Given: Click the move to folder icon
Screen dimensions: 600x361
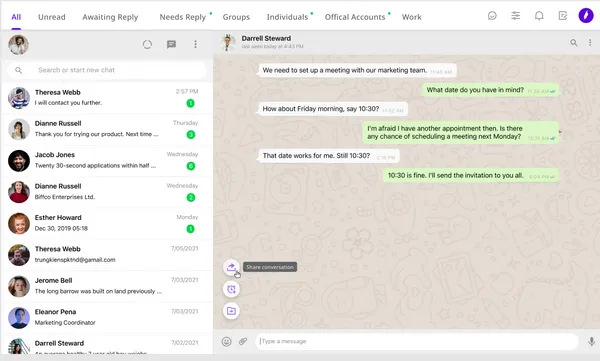Looking at the screenshot, I should click(231, 311).
